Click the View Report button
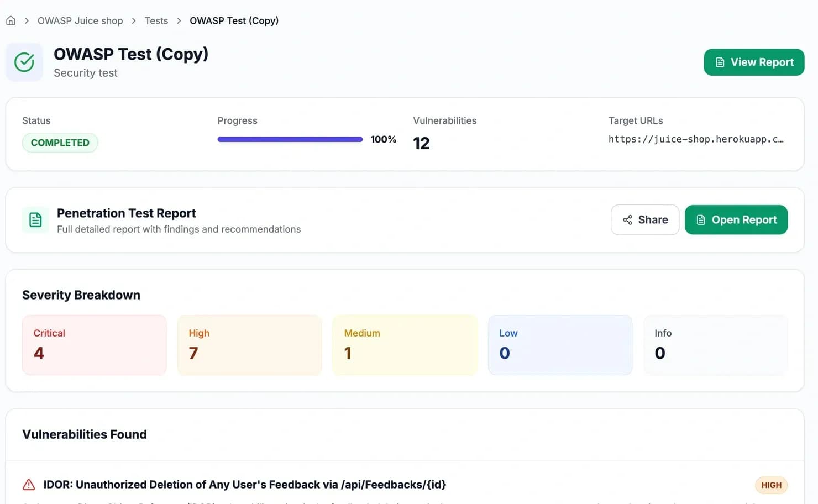818x504 pixels. 754,62
